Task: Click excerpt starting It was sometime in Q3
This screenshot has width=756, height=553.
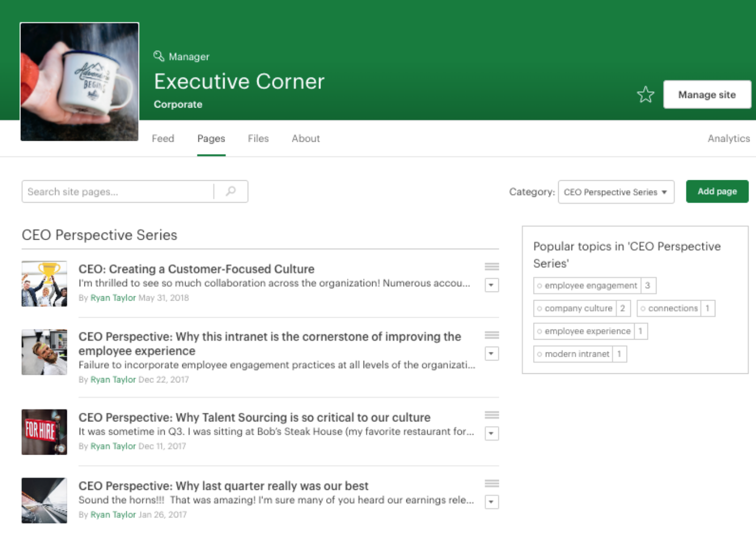Action: [276, 432]
